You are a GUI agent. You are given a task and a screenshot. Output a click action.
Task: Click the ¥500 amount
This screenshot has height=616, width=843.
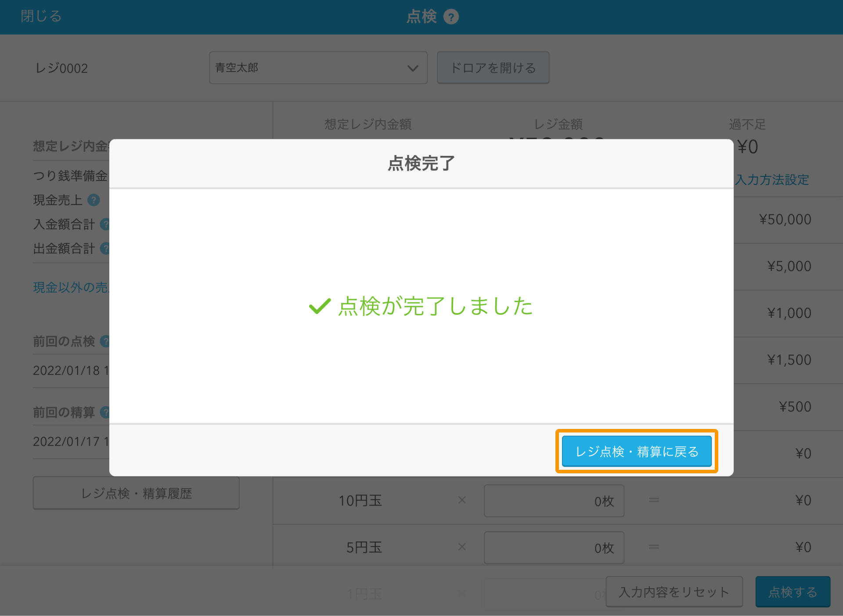(795, 407)
